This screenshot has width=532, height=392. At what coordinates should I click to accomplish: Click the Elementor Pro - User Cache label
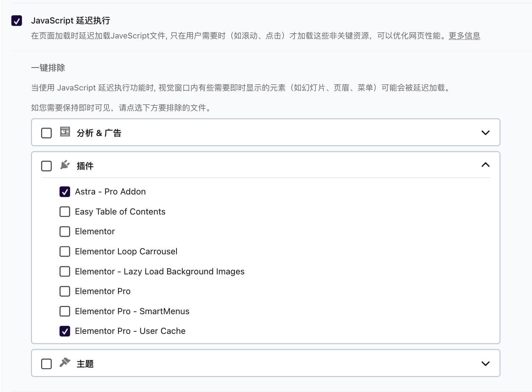tap(130, 331)
